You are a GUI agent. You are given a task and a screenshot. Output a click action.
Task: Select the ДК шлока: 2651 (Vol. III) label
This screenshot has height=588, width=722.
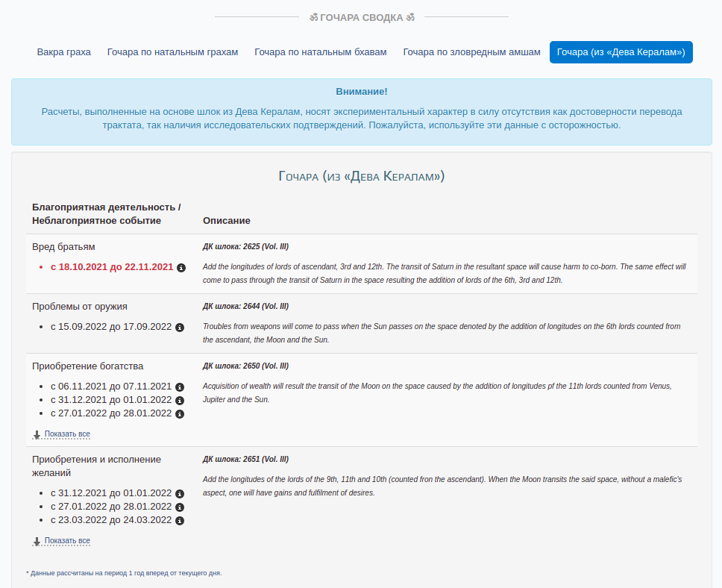(246, 460)
